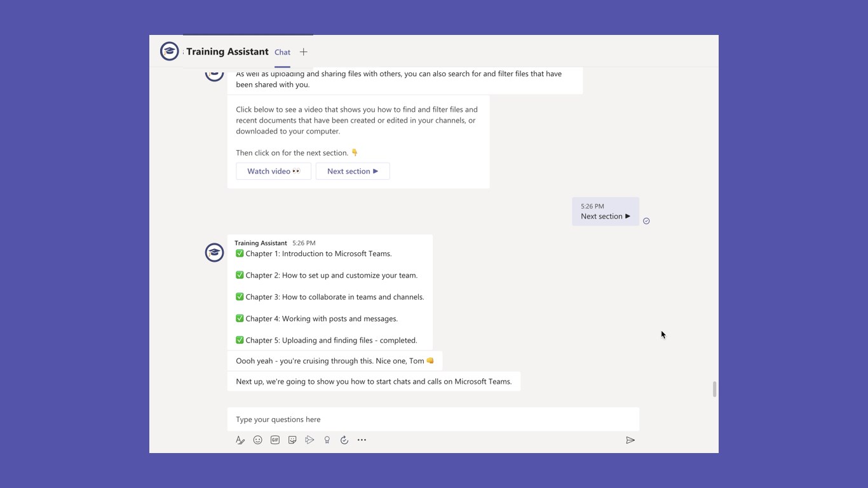Click 'Chapter 5: Uploading and finding files - completed.'

click(327, 340)
